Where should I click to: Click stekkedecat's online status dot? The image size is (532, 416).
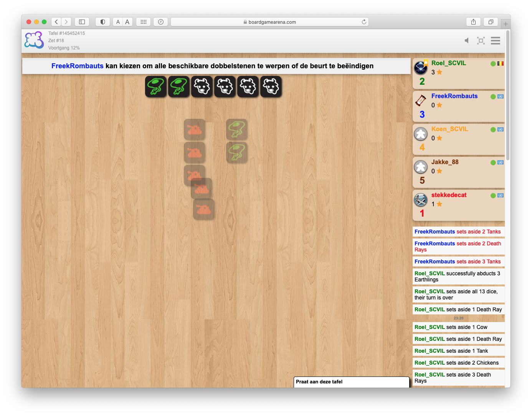(493, 196)
